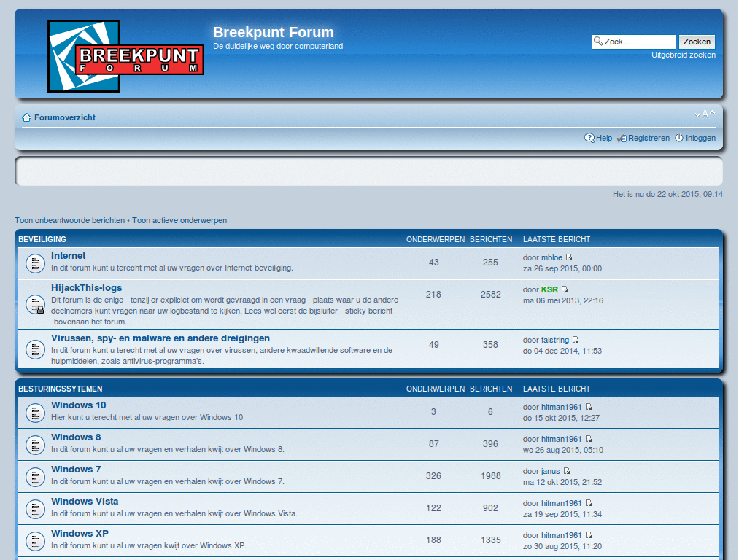This screenshot has width=747, height=560.
Task: Click the Windows 7 forum status icon
Action: [35, 477]
